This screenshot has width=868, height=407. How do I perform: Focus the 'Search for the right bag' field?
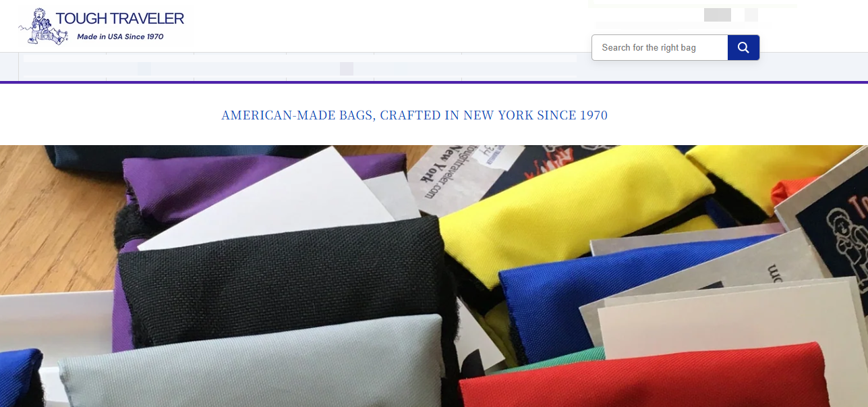tap(660, 47)
